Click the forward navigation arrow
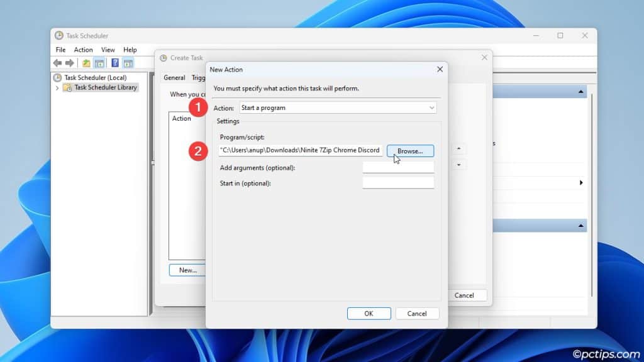 tap(70, 62)
